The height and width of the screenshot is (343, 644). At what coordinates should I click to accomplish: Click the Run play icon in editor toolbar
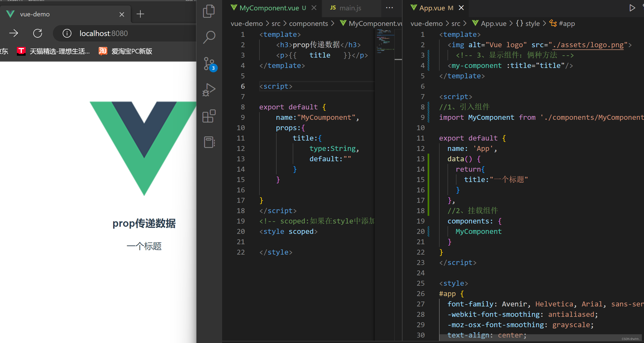(x=632, y=8)
